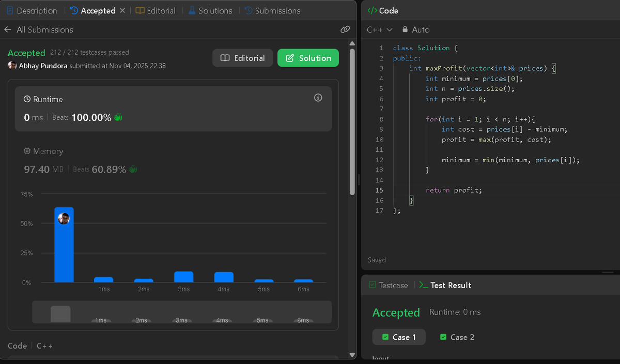
Task: Go back to All Submissions
Action: point(39,29)
